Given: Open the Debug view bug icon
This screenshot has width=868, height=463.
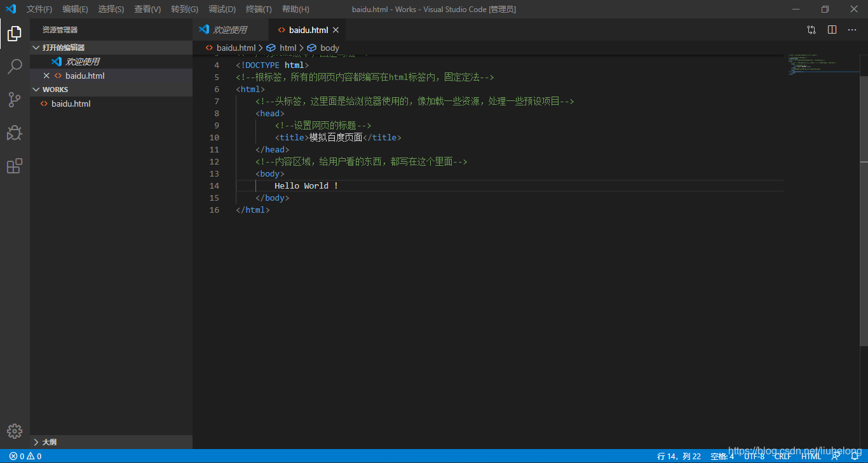Looking at the screenshot, I should pyautogui.click(x=15, y=133).
